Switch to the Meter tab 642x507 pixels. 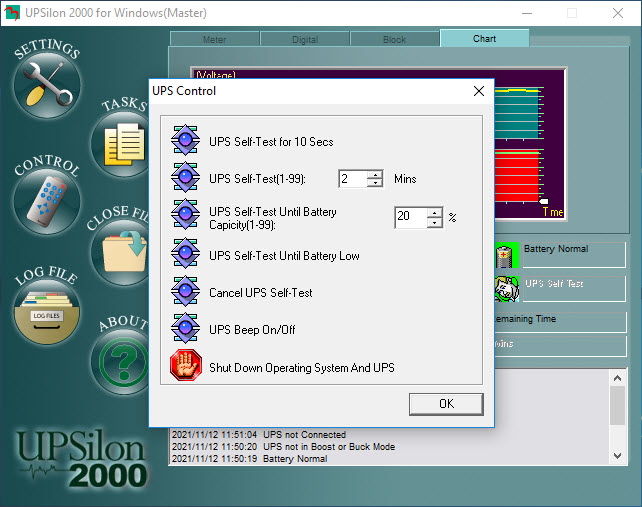[215, 39]
